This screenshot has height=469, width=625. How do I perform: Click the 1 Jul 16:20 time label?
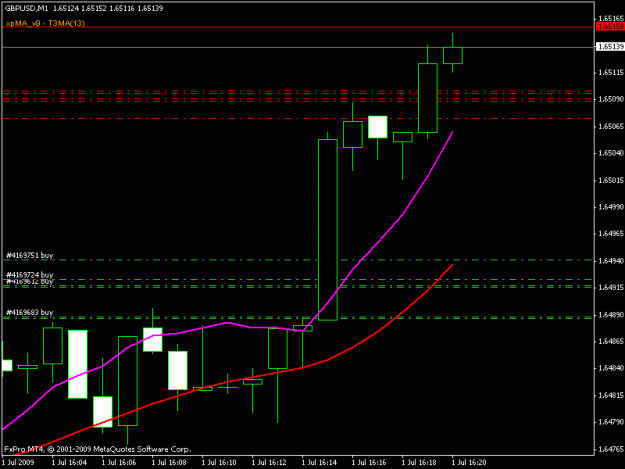point(469,463)
